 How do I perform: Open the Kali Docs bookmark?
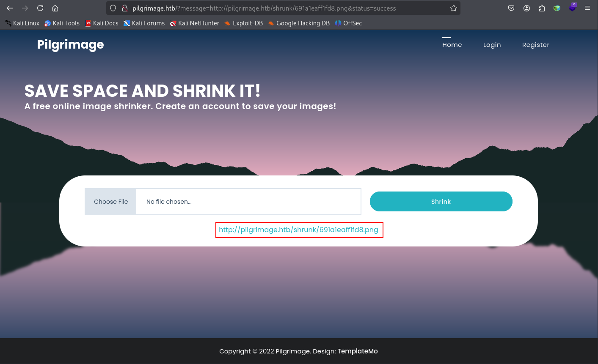[102, 23]
